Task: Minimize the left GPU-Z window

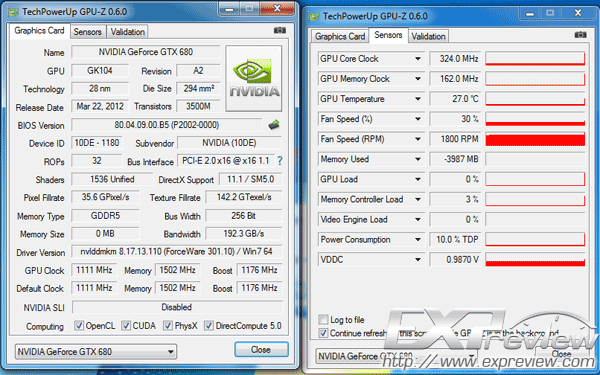Action: click(230, 9)
